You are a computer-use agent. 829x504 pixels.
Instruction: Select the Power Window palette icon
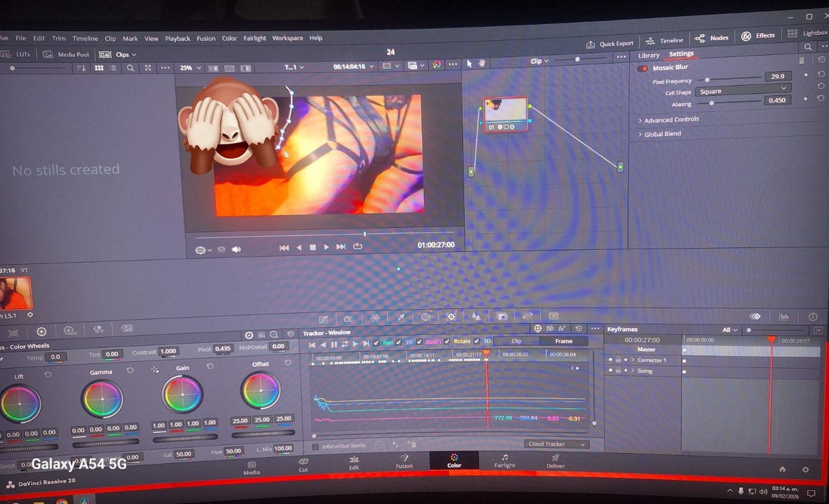pyautogui.click(x=426, y=317)
